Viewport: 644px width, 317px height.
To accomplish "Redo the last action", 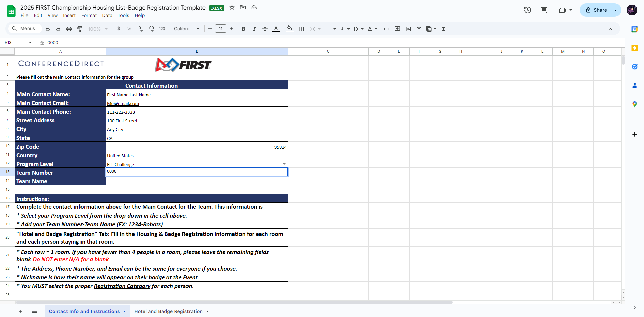I will (58, 29).
